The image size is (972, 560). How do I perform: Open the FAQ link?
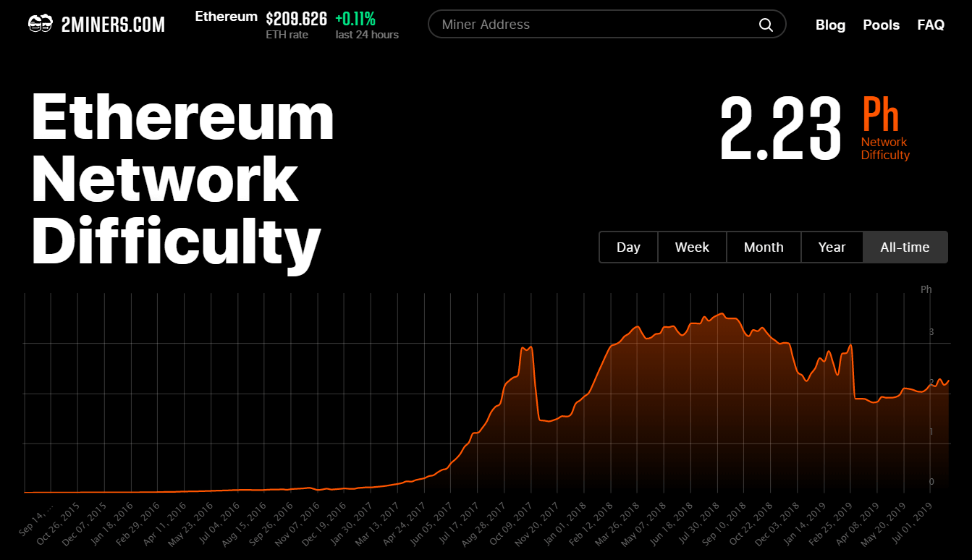pyautogui.click(x=931, y=25)
